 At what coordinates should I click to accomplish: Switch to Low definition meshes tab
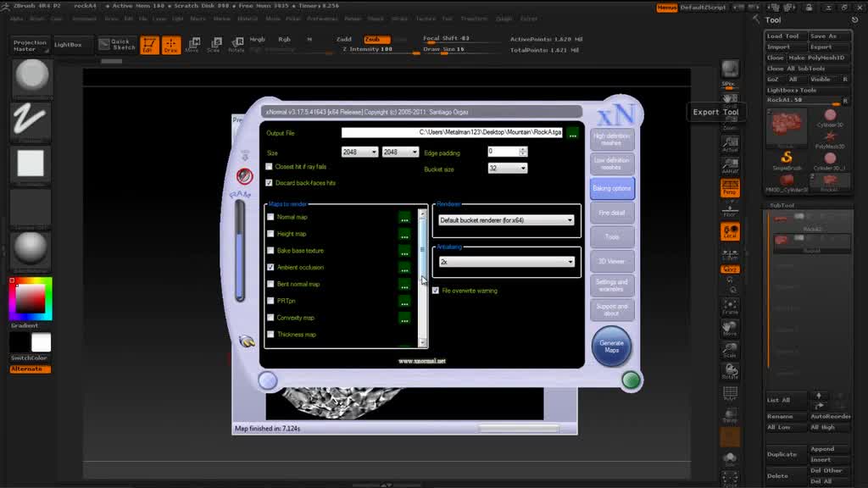click(x=612, y=164)
